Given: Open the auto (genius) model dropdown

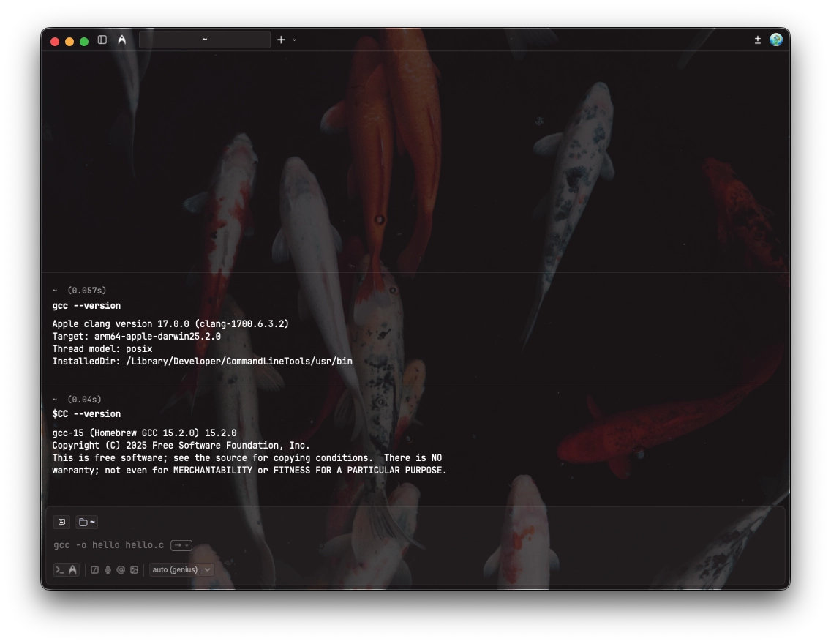Looking at the screenshot, I should coord(181,569).
